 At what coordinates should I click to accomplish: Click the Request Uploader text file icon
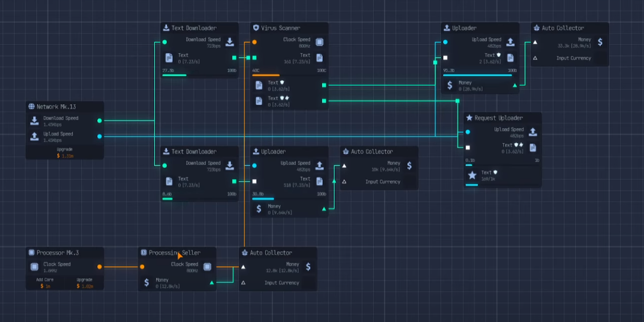click(x=533, y=148)
